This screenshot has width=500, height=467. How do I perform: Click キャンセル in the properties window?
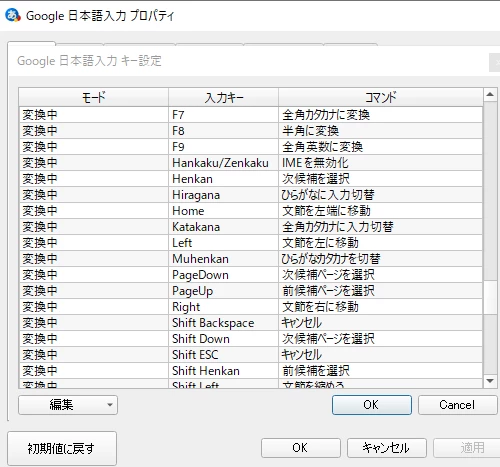click(x=387, y=448)
